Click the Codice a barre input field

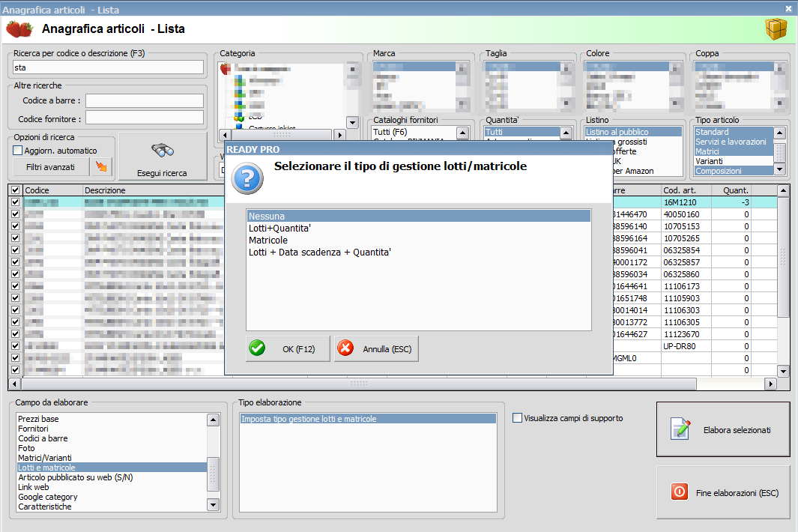pyautogui.click(x=145, y=101)
